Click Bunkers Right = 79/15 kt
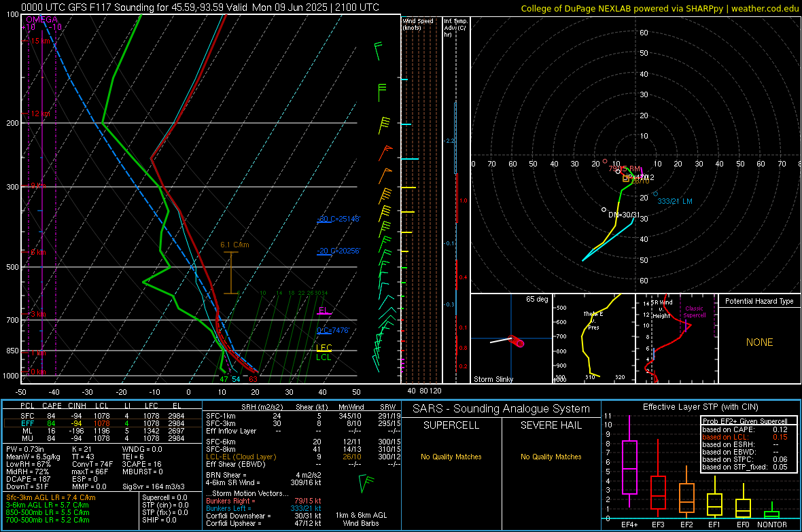This screenshot has height=532, width=802. click(x=264, y=501)
